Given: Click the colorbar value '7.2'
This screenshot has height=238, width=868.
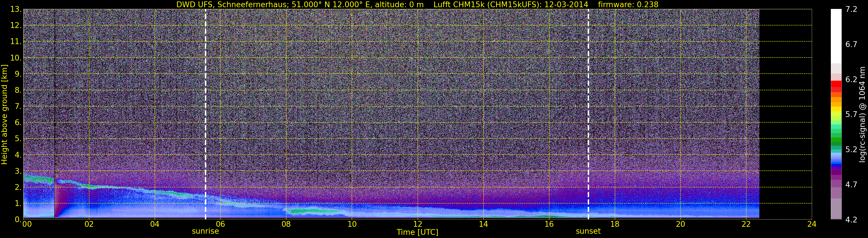Looking at the screenshot, I should (x=851, y=10).
